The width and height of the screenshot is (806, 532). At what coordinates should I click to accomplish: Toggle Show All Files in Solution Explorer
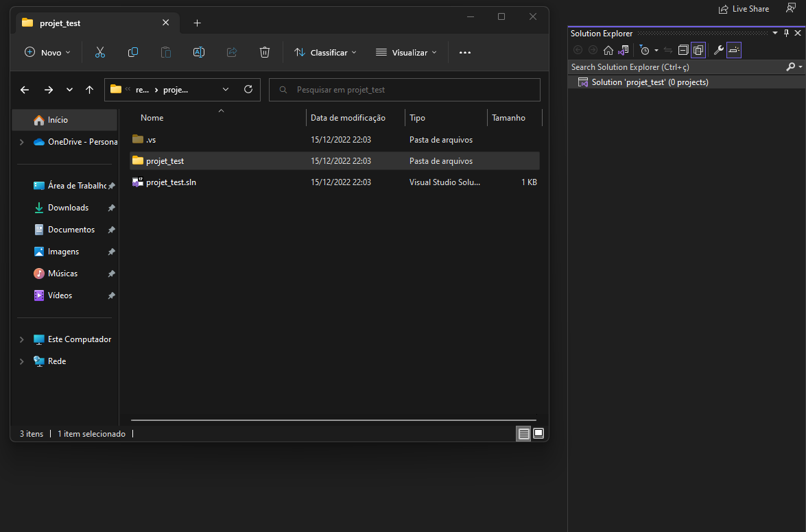[698, 50]
